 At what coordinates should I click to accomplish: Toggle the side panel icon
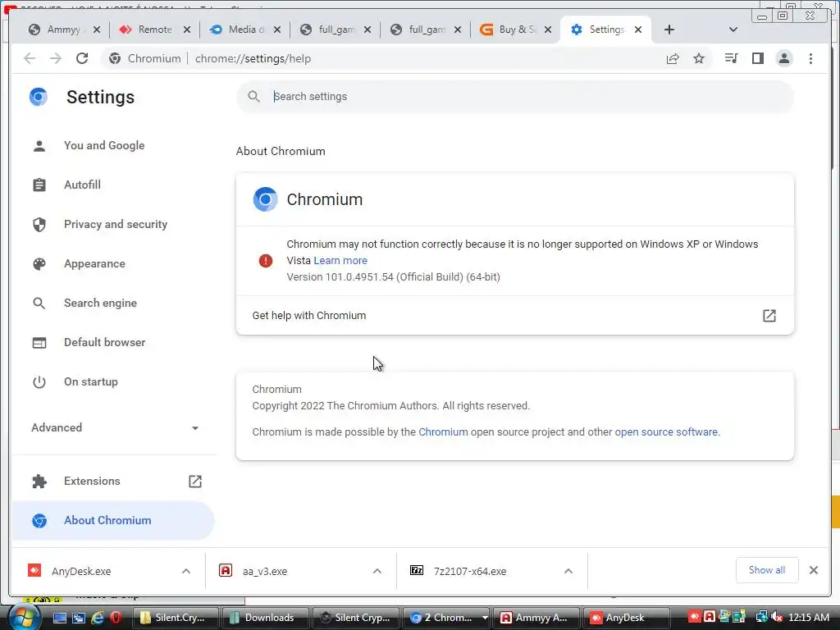(757, 58)
